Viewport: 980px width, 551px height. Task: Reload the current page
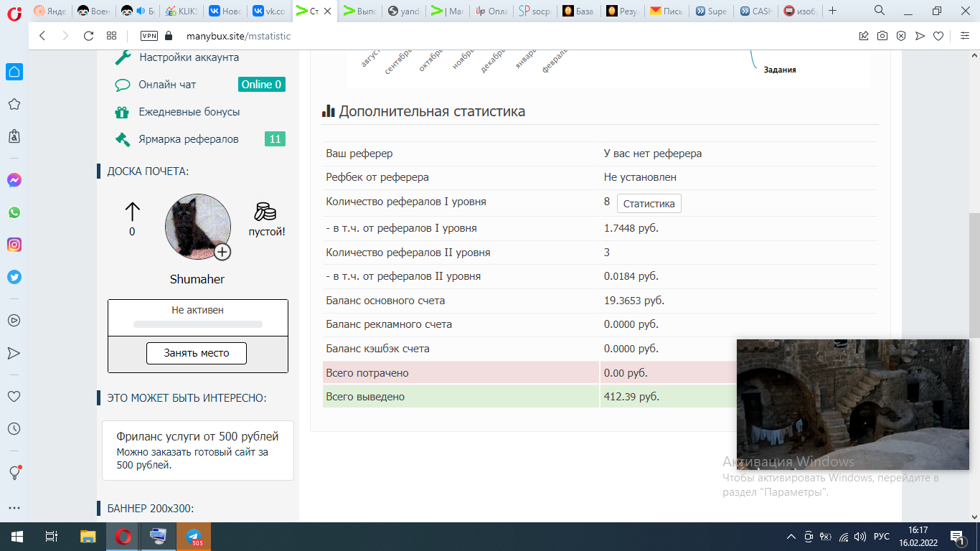(x=89, y=36)
